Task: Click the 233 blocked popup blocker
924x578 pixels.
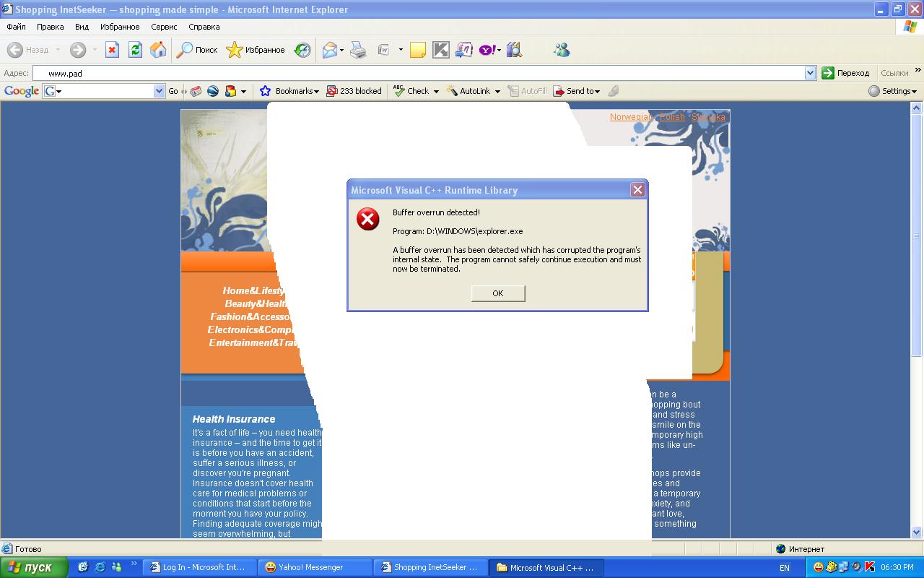Action: click(x=354, y=91)
